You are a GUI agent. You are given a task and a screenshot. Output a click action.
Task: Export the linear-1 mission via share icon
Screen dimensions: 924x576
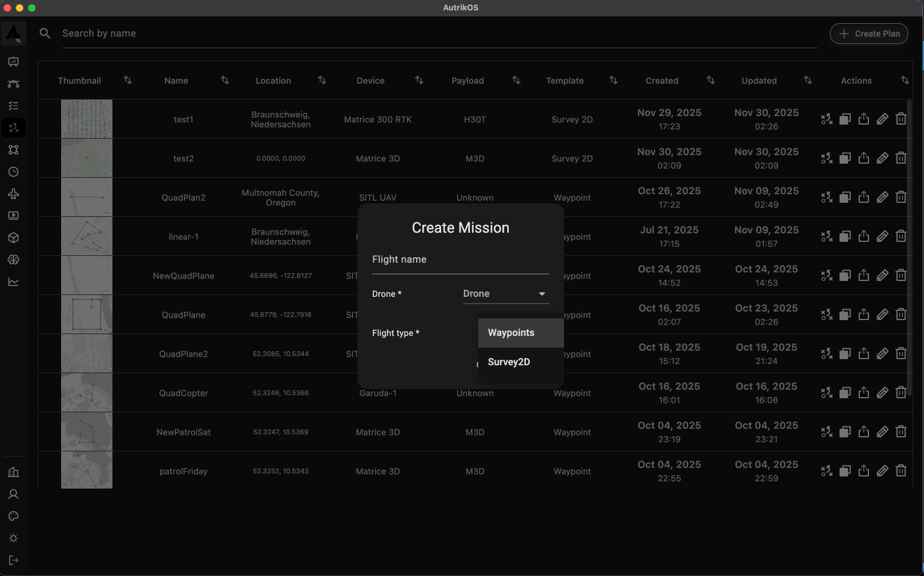pos(864,236)
